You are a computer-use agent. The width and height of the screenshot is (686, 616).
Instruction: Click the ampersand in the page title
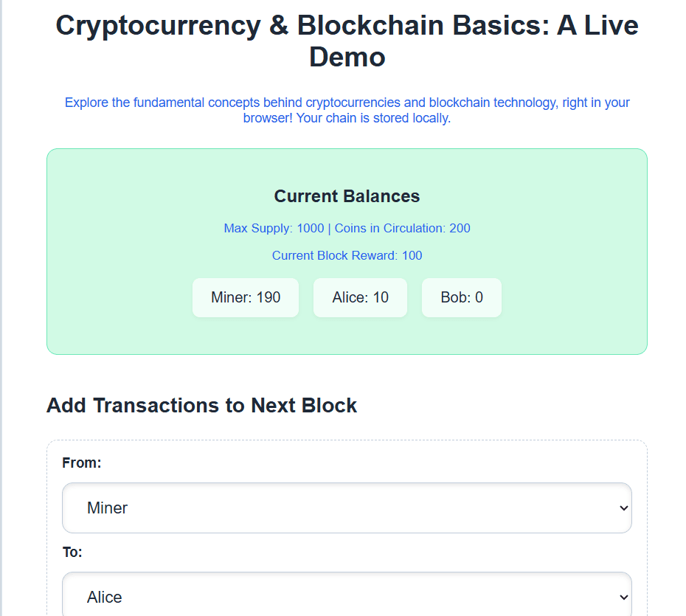tap(278, 26)
